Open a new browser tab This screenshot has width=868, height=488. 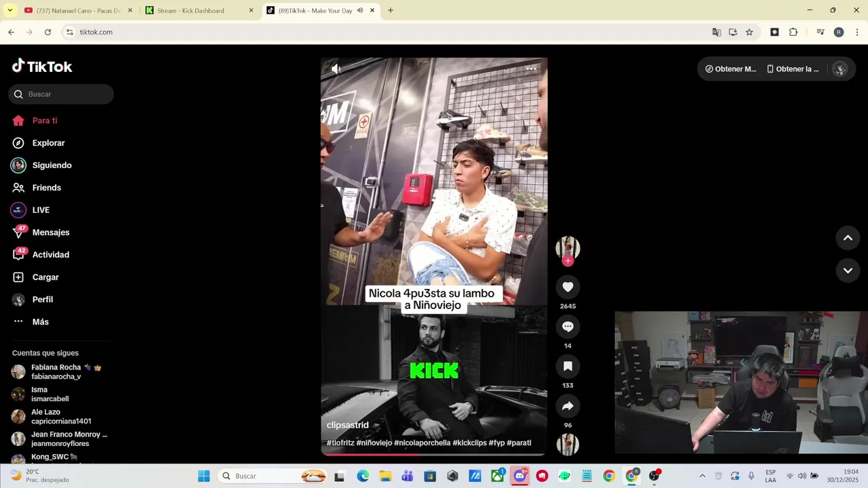pos(391,10)
